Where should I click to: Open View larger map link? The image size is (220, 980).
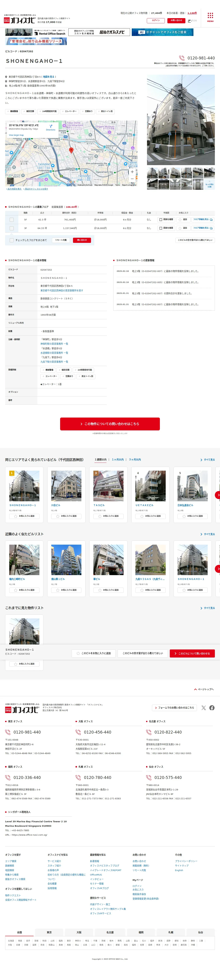[x=16, y=135]
